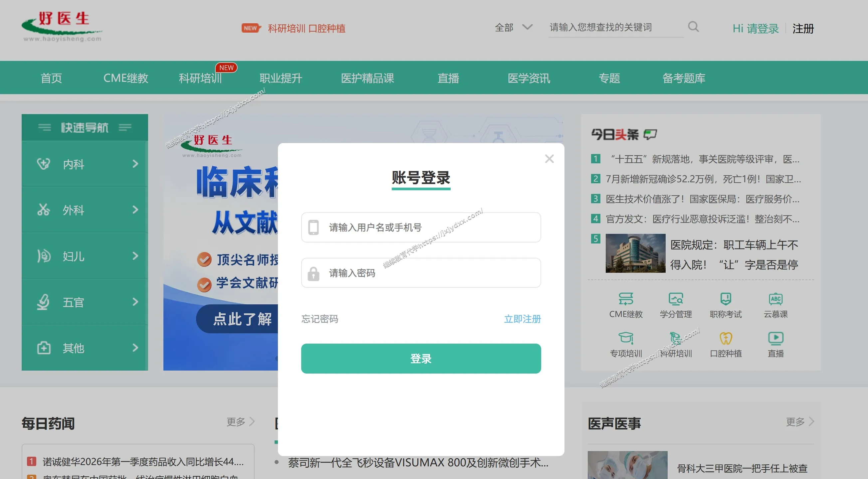The width and height of the screenshot is (868, 479).
Task: Click 注册 in the header
Action: tap(803, 29)
